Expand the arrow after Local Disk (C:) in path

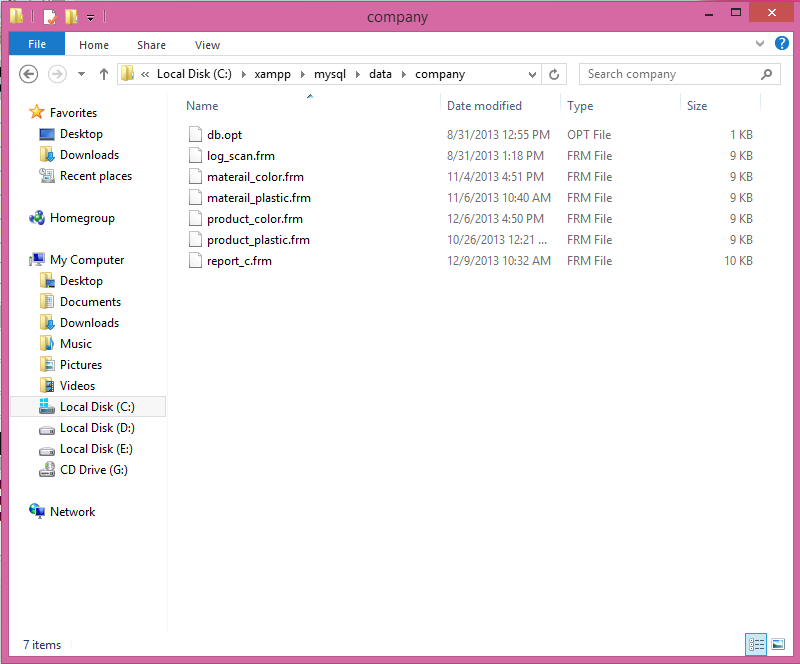pyautogui.click(x=243, y=75)
